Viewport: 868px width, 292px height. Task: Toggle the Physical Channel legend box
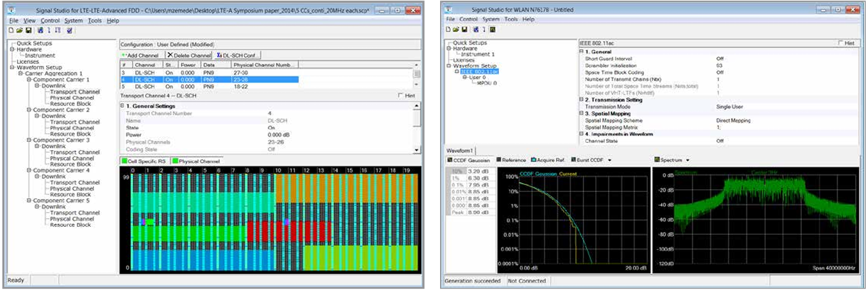(196, 161)
